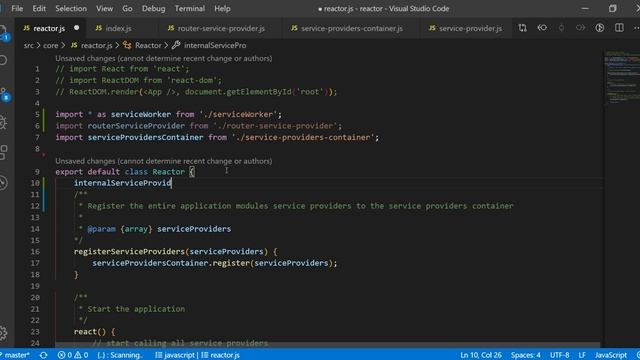Change indentation via Spaces: 4
Image resolution: width=640 pixels, height=360 pixels.
point(526,355)
